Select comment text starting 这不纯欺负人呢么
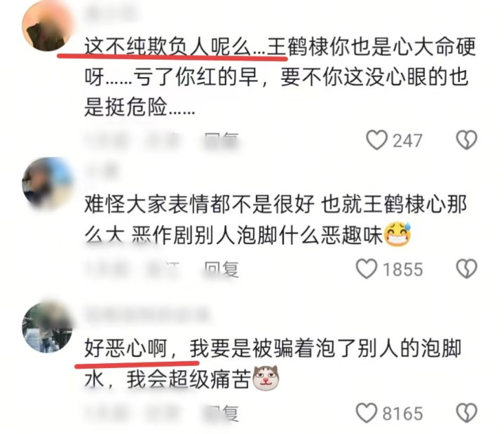The width and height of the screenshot is (504, 434). (280, 77)
